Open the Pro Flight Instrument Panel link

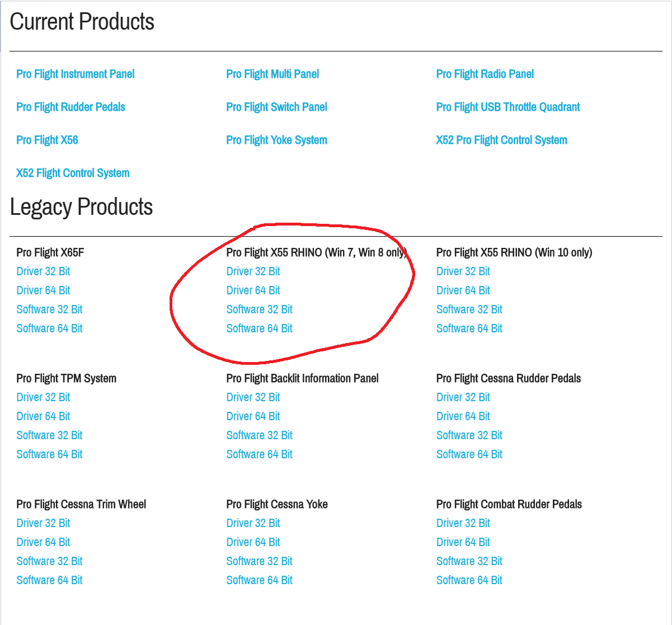pos(76,74)
